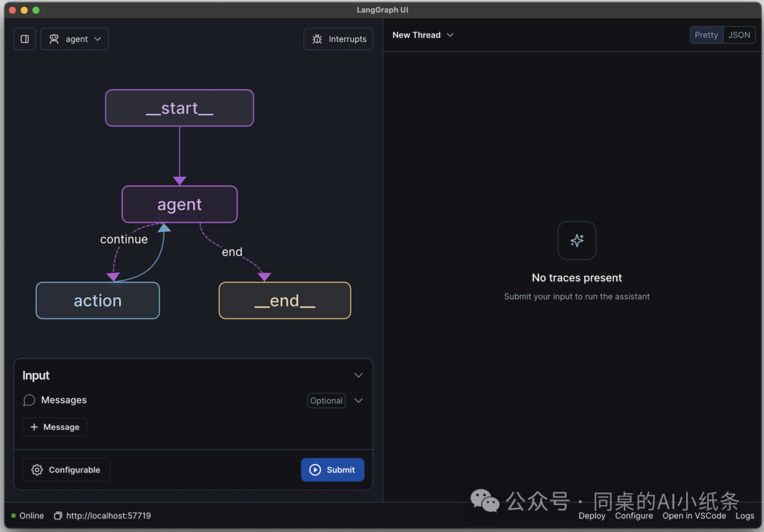The height and width of the screenshot is (532, 764).
Task: Close the LangGraph UI window
Action: pyautogui.click(x=13, y=10)
